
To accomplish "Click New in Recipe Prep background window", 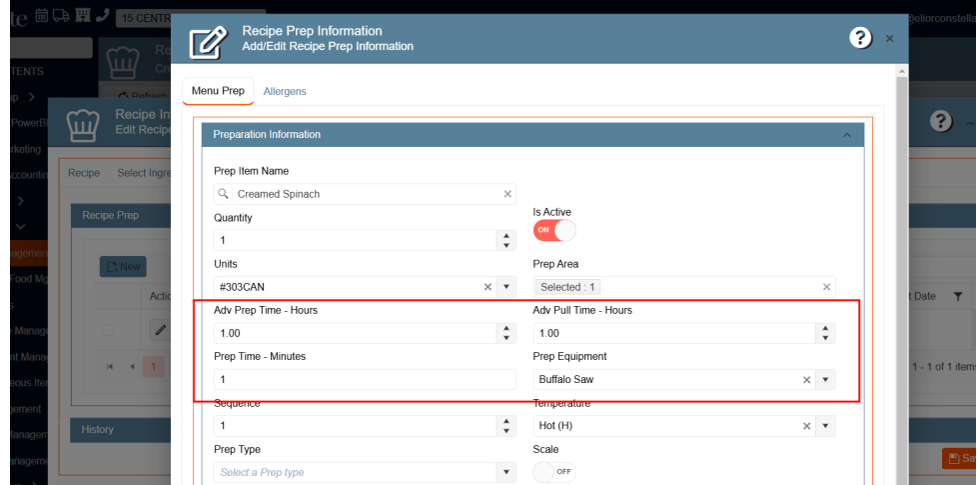I will tap(123, 267).
